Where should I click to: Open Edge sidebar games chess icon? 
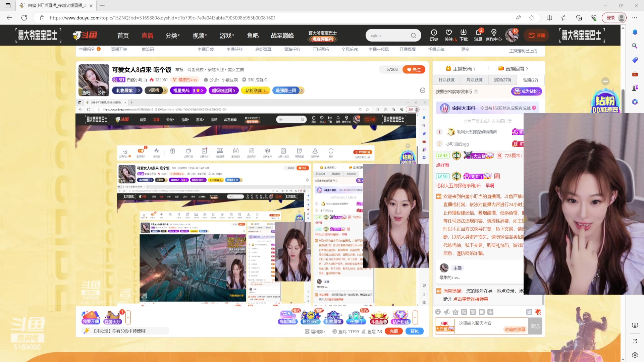[635, 88]
